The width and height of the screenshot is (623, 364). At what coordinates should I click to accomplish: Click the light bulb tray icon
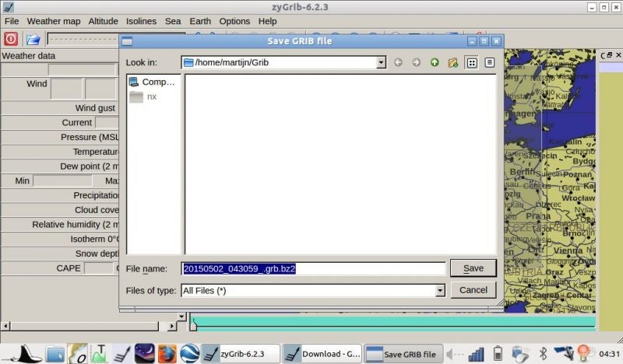click(x=583, y=353)
